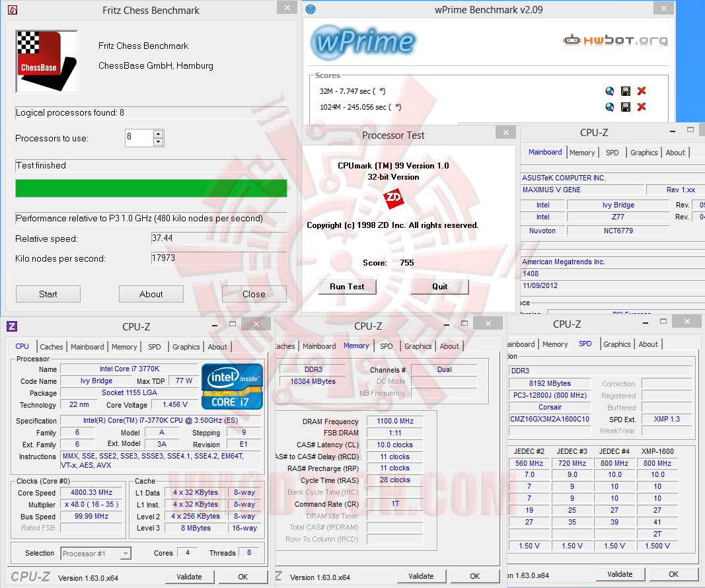Viewport: 705px width, 588px height.
Task: Select Graphics tab in upper-right CPU-Z window
Action: (644, 153)
